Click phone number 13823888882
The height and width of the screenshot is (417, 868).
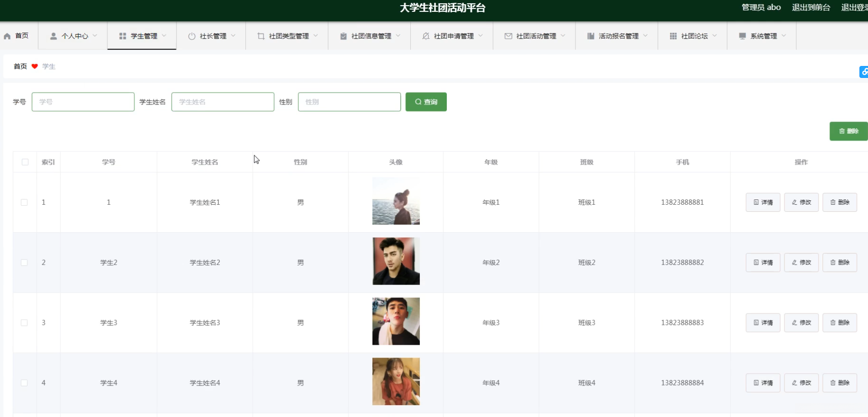682,263
